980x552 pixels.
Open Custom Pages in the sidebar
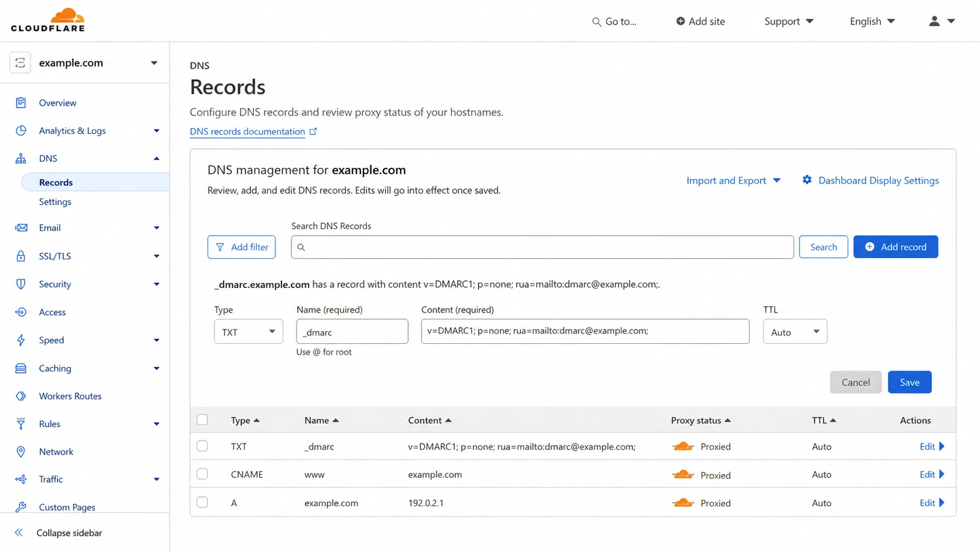[x=67, y=507]
